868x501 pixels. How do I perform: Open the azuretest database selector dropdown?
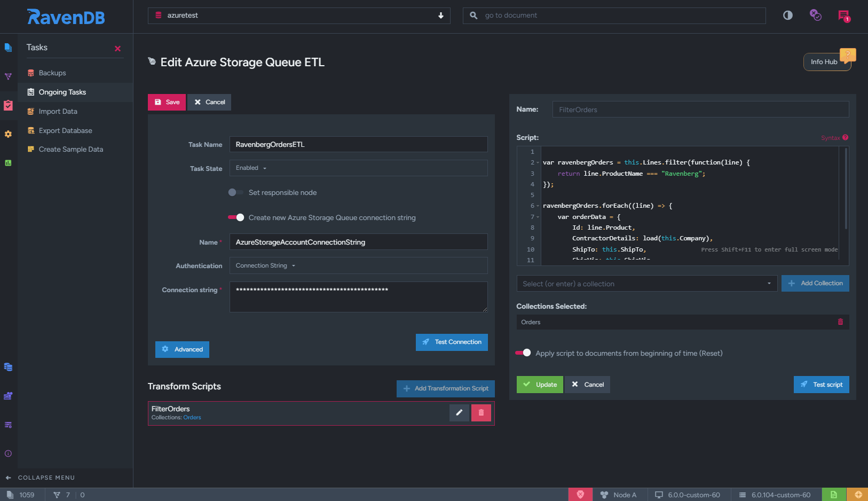[299, 15]
